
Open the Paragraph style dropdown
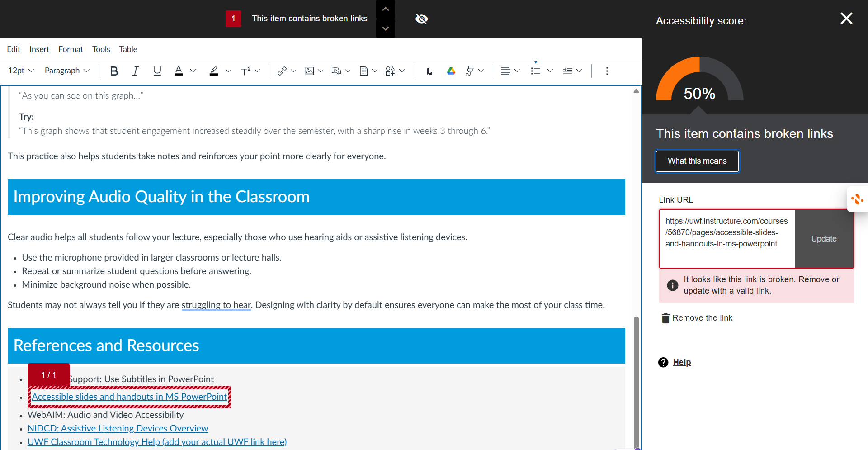tap(67, 71)
